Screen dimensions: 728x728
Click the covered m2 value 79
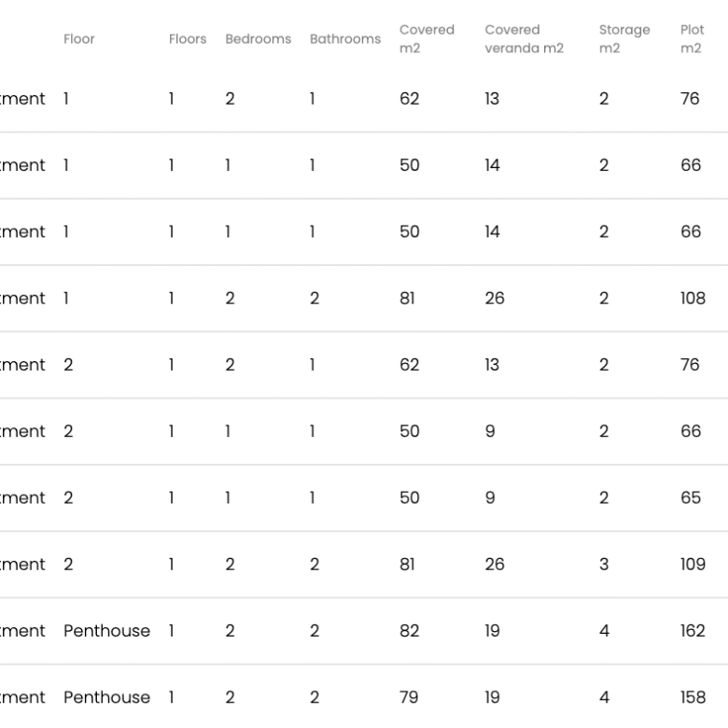click(410, 697)
